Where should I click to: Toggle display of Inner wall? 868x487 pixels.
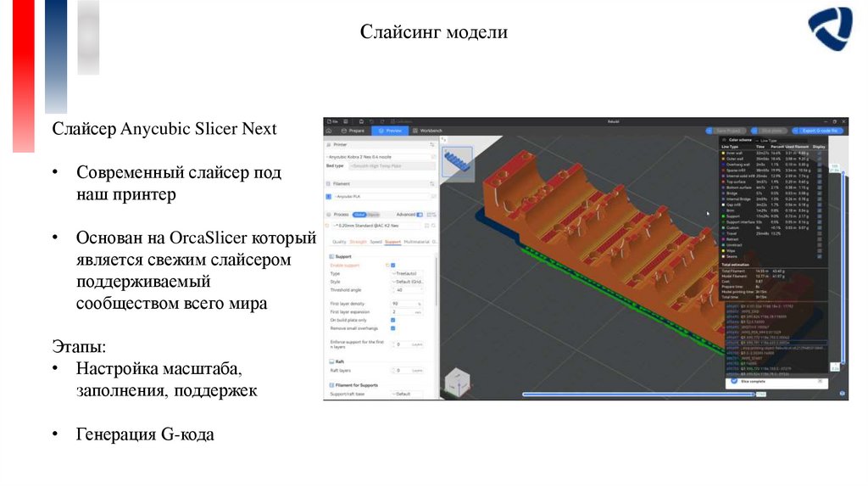pos(820,153)
